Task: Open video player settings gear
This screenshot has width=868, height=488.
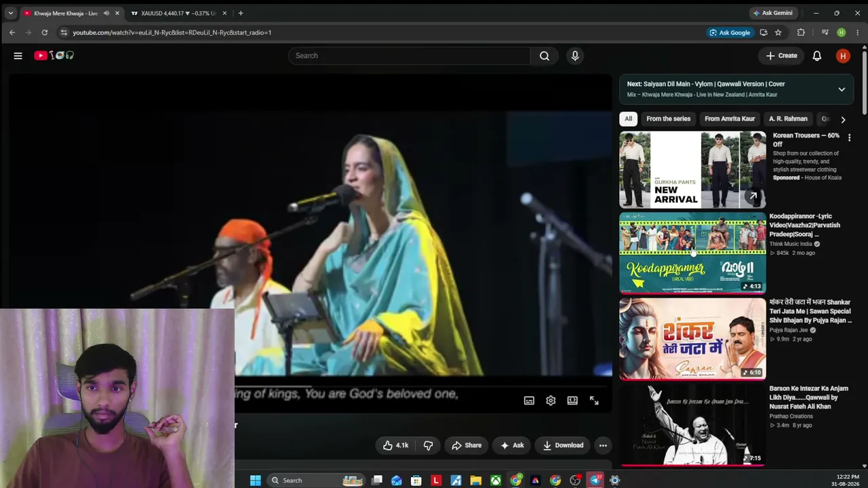Action: coord(551,401)
